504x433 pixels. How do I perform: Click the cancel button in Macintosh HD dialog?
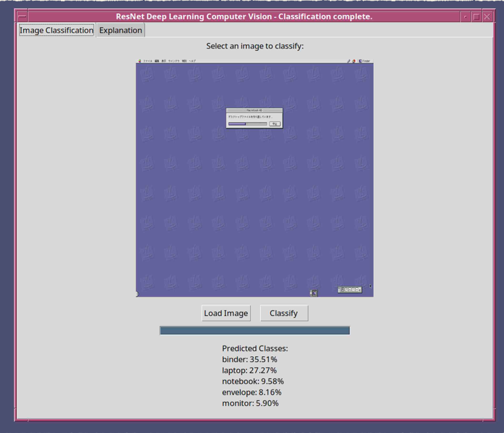[275, 124]
